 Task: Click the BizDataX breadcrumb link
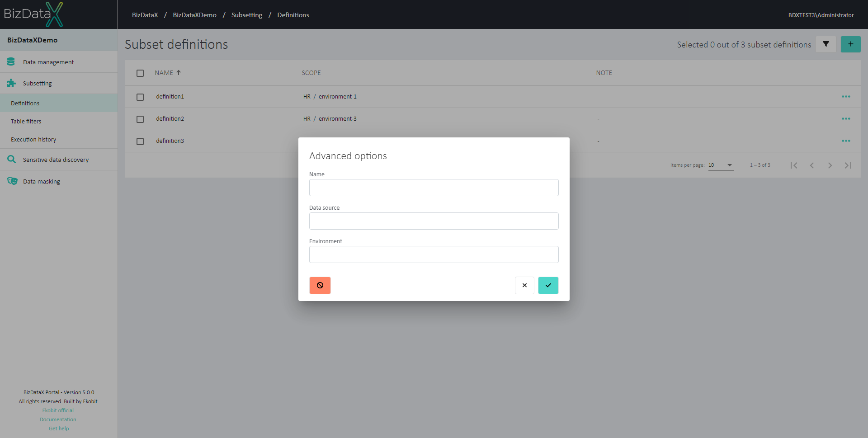(x=145, y=15)
